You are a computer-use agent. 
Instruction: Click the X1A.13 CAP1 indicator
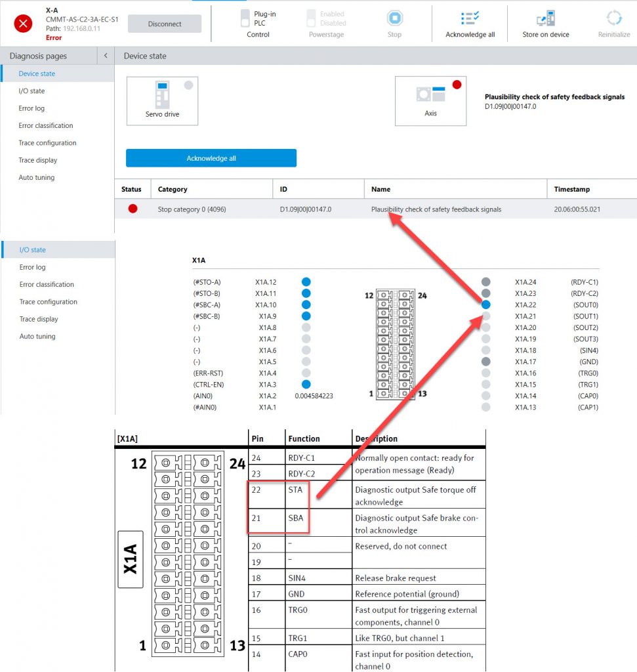point(485,407)
